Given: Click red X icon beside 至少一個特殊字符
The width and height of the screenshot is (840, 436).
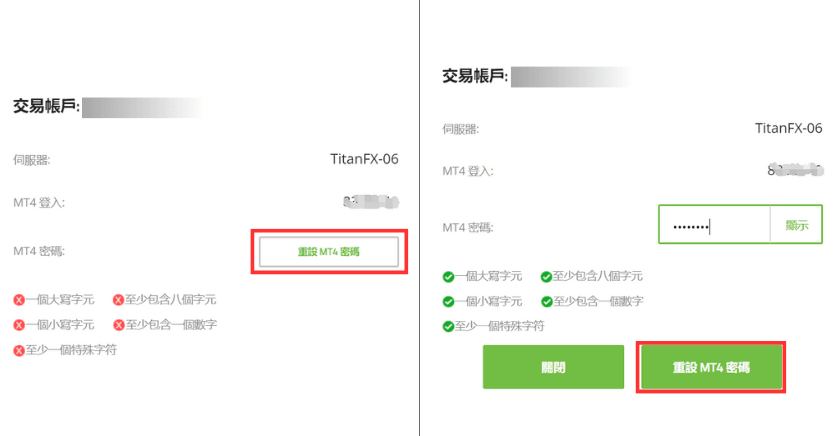Looking at the screenshot, I should click(19, 351).
